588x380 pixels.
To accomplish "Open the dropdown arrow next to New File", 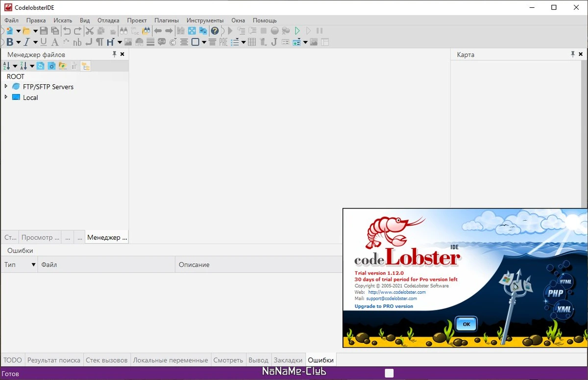I will point(18,31).
